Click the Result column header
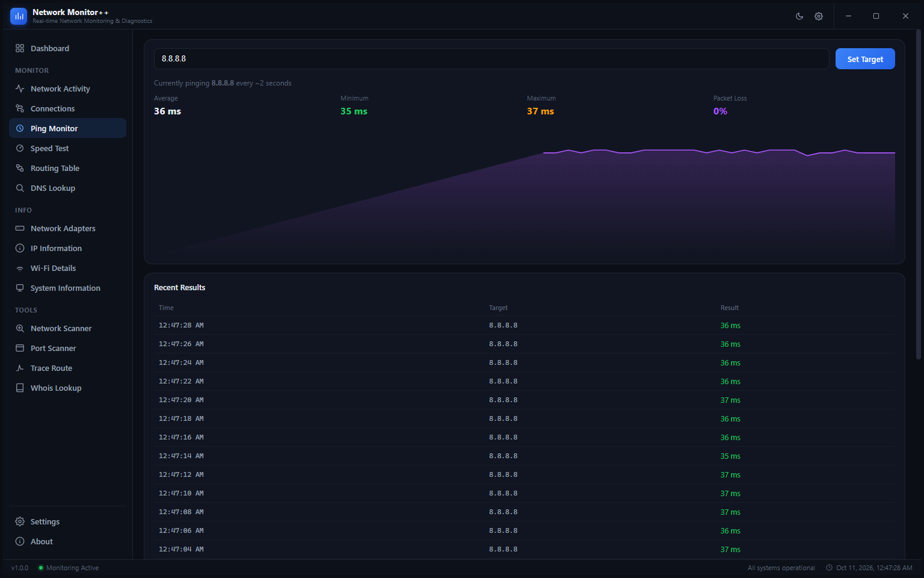924x578 pixels. point(730,308)
